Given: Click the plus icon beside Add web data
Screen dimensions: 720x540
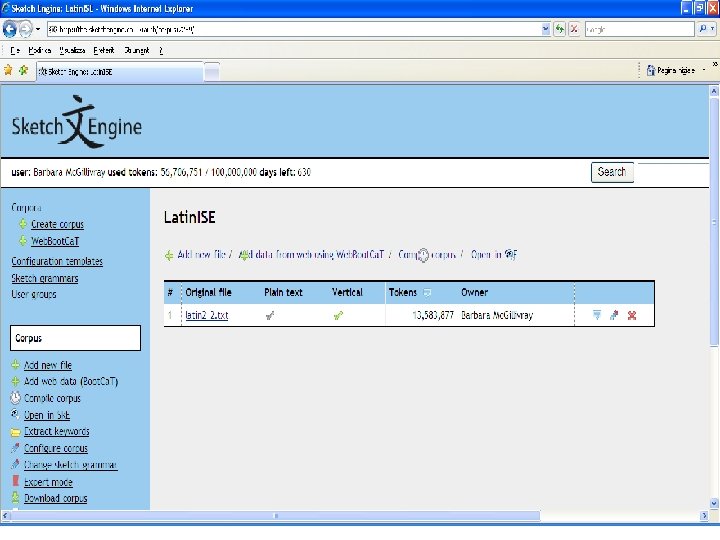Looking at the screenshot, I should coord(16,381).
